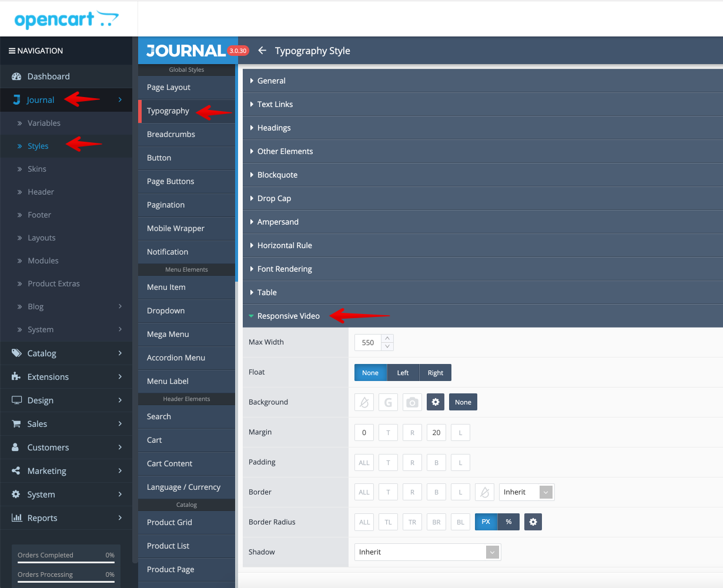This screenshot has width=723, height=588.
Task: Set Float to Right
Action: (436, 373)
